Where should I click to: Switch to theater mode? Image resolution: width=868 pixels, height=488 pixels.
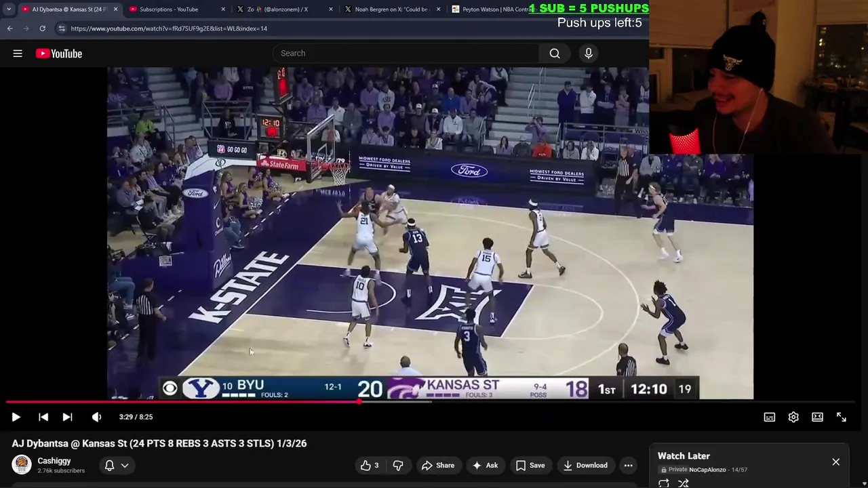click(x=818, y=417)
